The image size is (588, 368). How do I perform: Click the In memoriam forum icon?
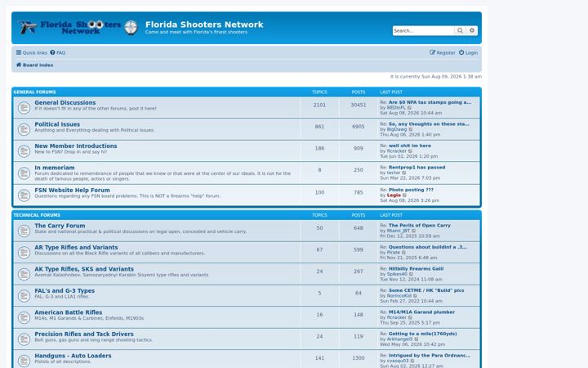[24, 173]
